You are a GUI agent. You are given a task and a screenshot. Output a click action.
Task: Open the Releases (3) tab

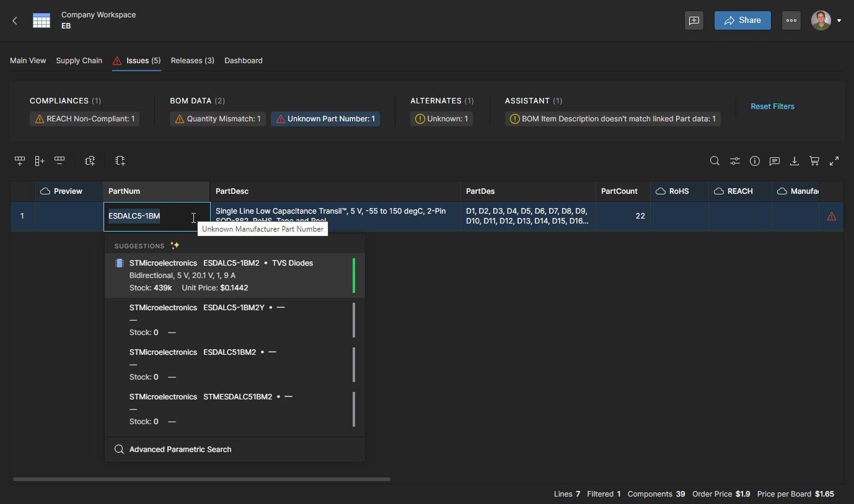[x=192, y=61]
